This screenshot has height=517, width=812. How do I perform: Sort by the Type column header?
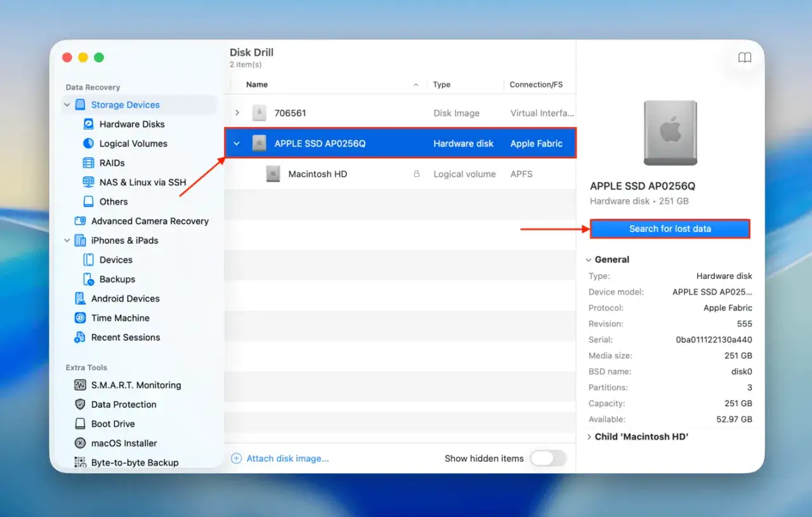click(x=442, y=84)
